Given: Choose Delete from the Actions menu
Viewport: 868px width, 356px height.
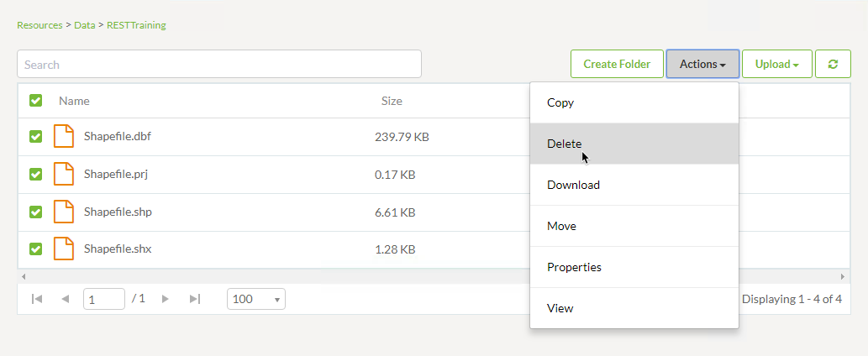Looking at the screenshot, I should [564, 144].
